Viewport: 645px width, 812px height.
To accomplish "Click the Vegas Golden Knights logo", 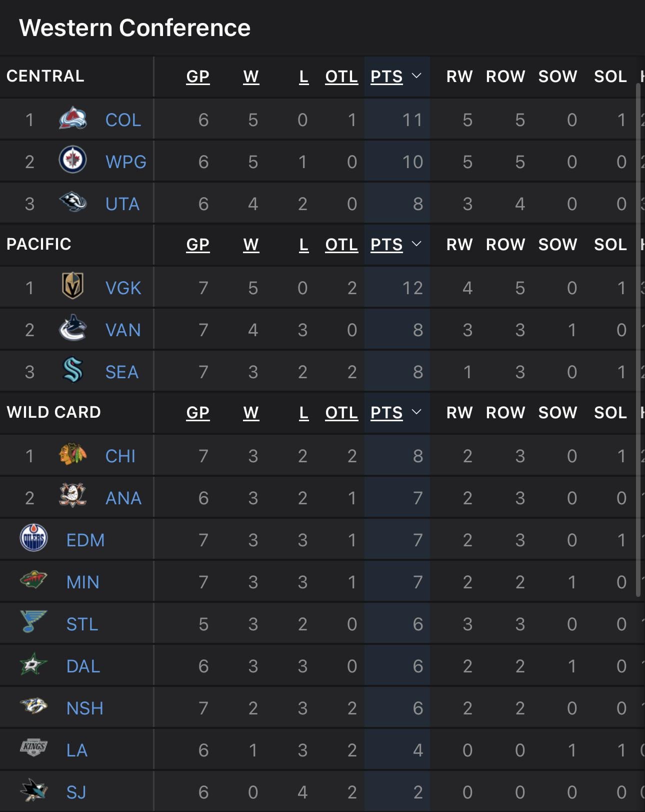I will (x=72, y=286).
